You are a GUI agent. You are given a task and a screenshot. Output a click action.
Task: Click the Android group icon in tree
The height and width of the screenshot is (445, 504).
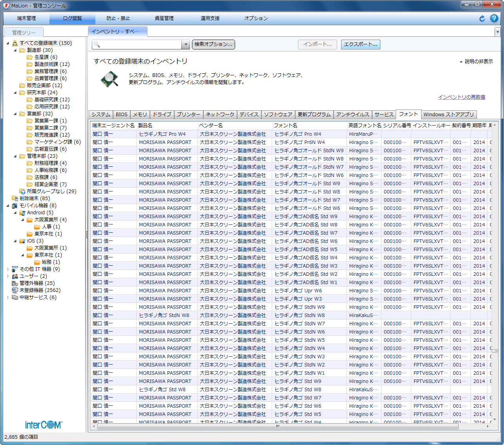tap(22, 213)
